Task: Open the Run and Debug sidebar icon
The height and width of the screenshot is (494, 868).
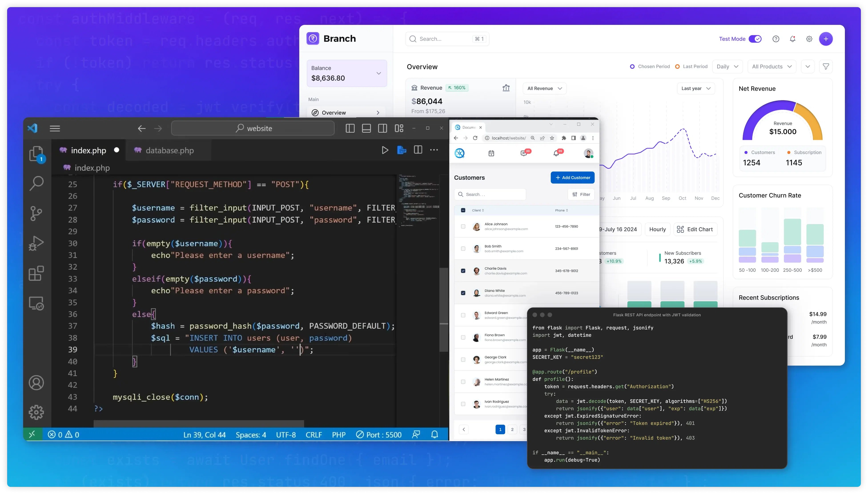Action: click(36, 243)
